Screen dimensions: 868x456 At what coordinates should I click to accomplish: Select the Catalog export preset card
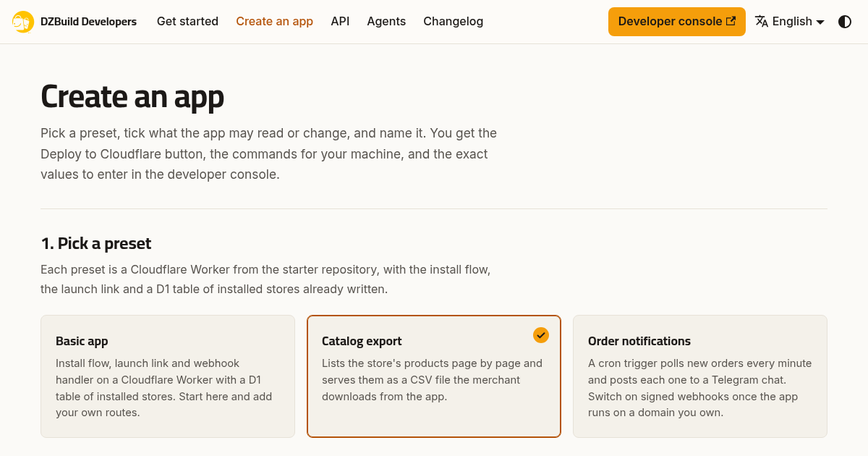434,376
